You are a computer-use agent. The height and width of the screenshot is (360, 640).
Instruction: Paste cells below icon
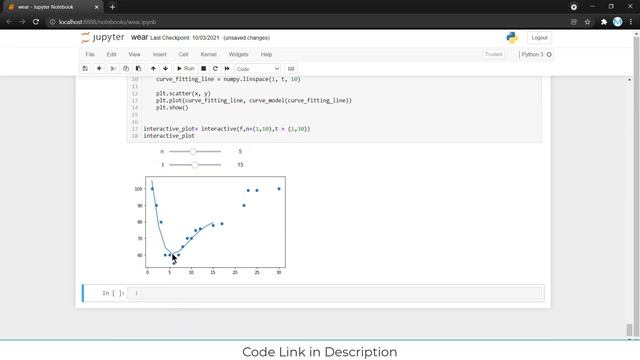(x=138, y=69)
